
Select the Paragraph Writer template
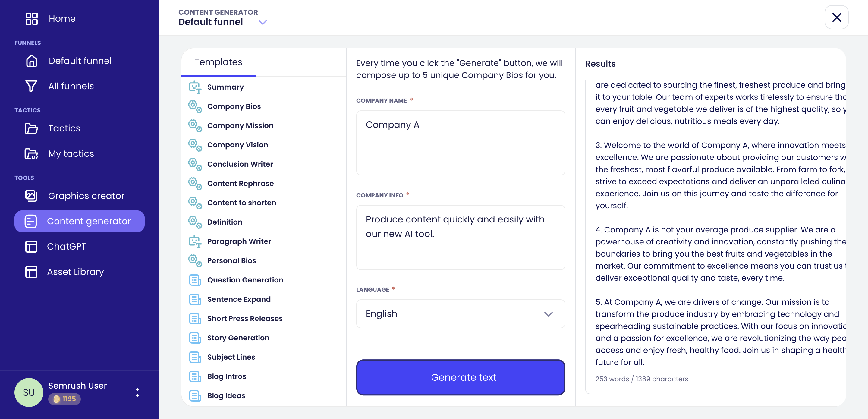click(x=239, y=241)
